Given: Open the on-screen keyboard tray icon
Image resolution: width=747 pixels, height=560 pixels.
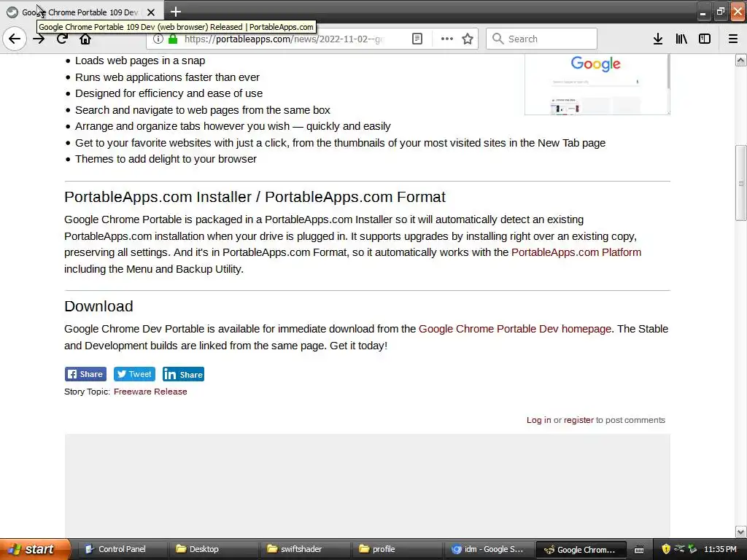Looking at the screenshot, I should point(639,550).
